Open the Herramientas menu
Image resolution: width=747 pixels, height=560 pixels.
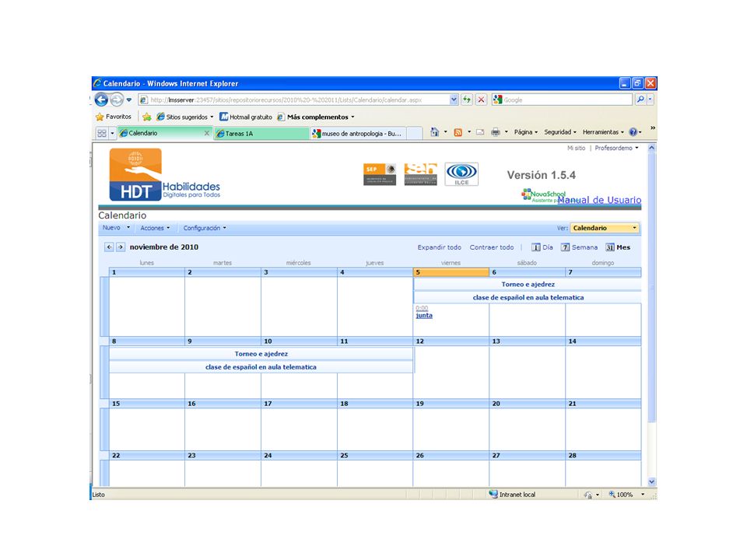[603, 132]
